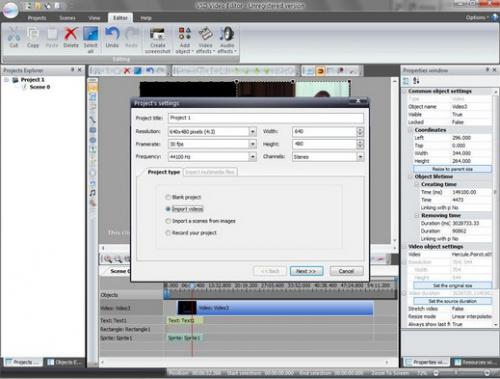Viewport: 500px width, 379px height.
Task: Click the Height spinner arrows in dialog
Action: (x=360, y=144)
